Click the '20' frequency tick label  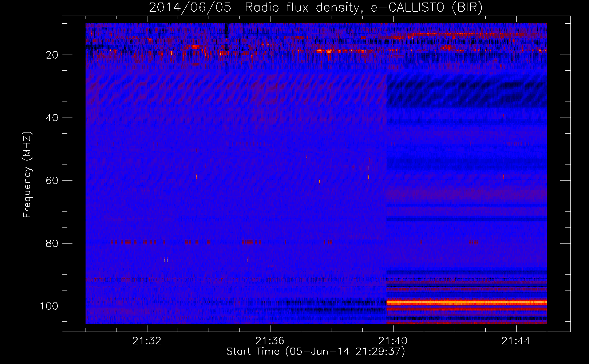[x=52, y=55]
